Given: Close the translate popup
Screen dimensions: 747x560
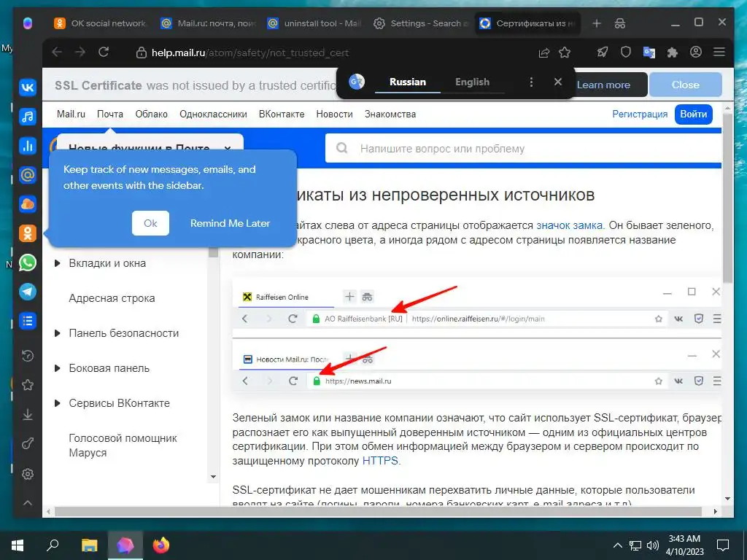Looking at the screenshot, I should pos(558,82).
